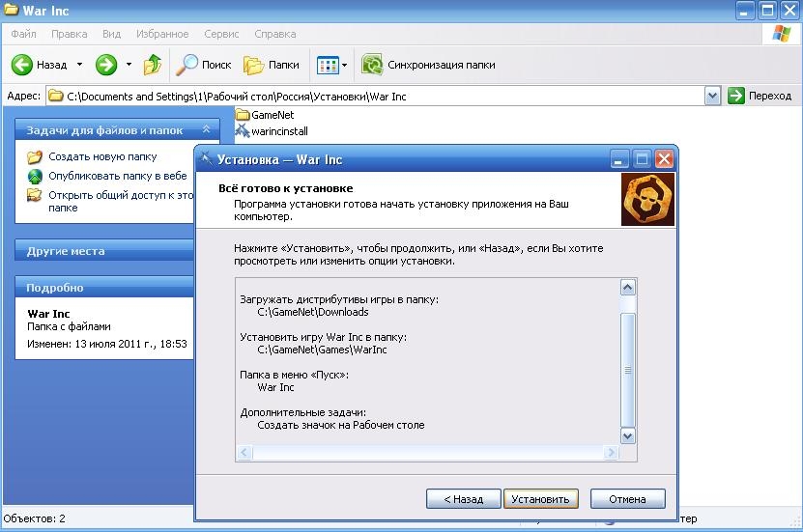This screenshot has height=532, width=803.
Task: Open the Правка menu
Action: click(70, 34)
